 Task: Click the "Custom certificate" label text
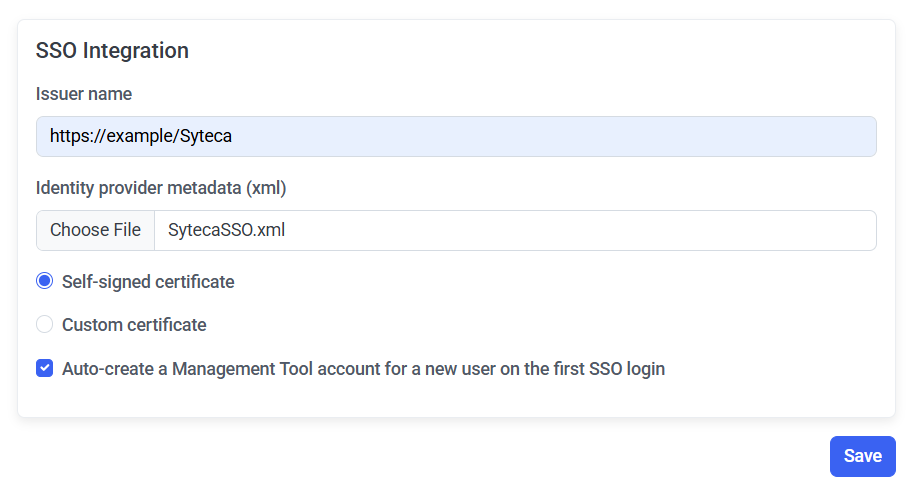(x=134, y=325)
